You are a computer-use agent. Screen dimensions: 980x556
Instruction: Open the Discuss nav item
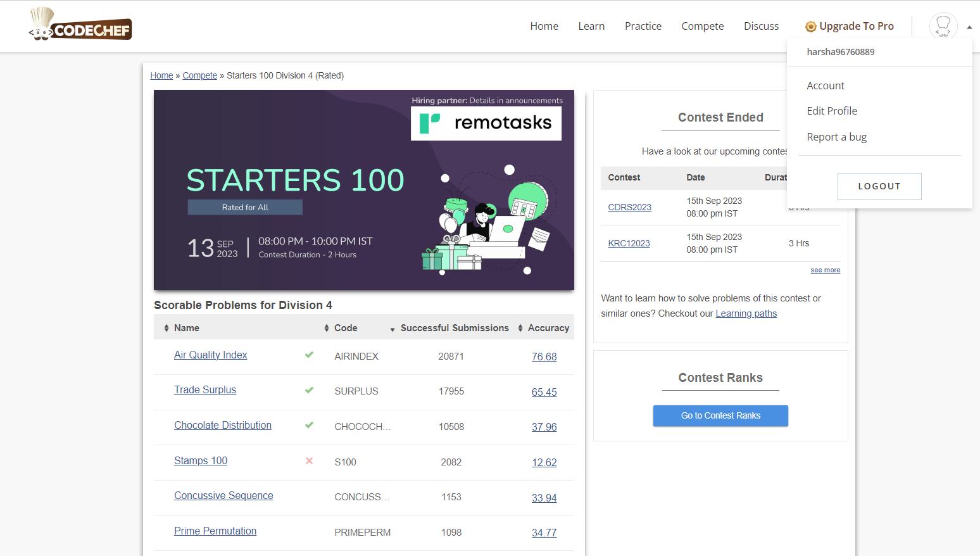pyautogui.click(x=761, y=26)
